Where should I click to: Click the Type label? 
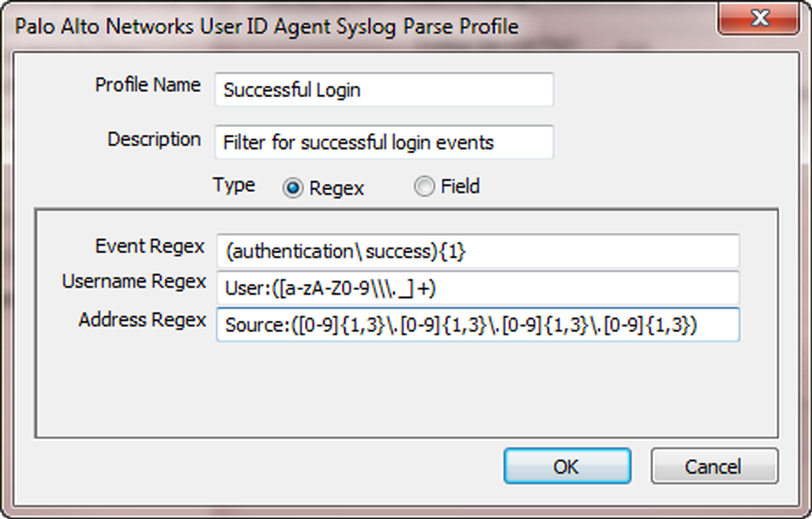[x=234, y=186]
